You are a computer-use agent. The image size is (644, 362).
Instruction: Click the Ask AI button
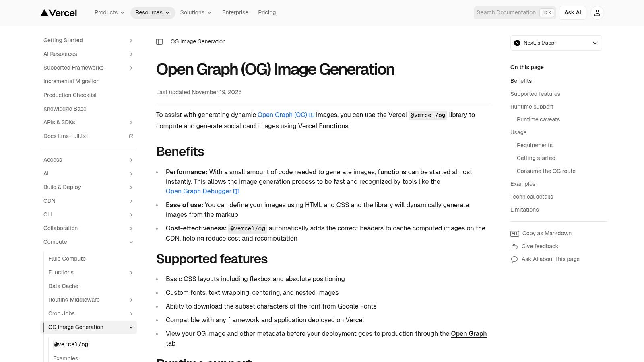(572, 12)
